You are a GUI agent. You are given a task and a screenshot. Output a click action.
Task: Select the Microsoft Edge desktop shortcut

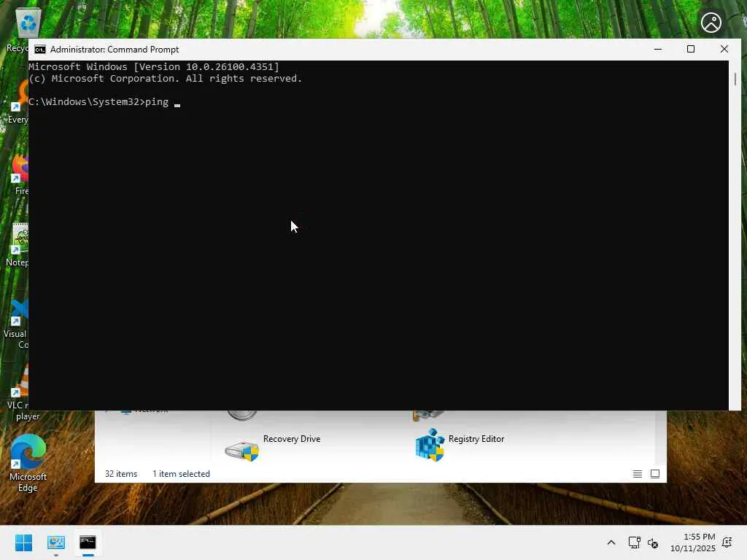tap(28, 463)
